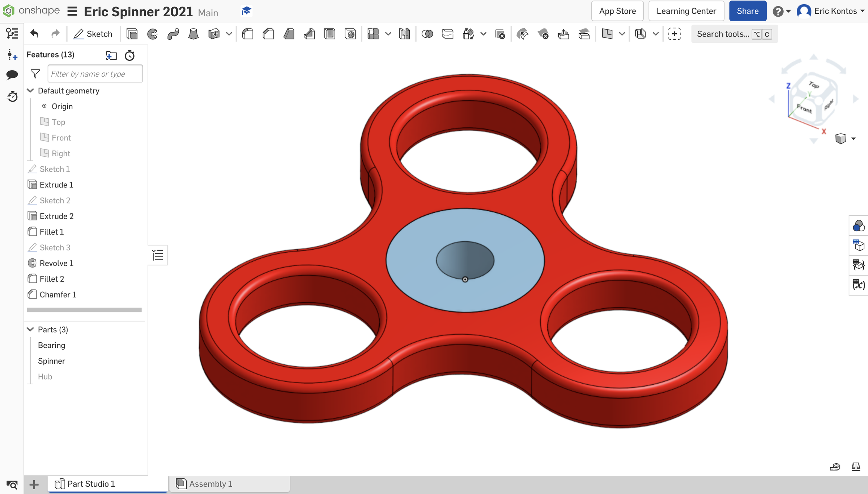The image size is (868, 494).
Task: Toggle the features filter funnel
Action: click(x=35, y=73)
